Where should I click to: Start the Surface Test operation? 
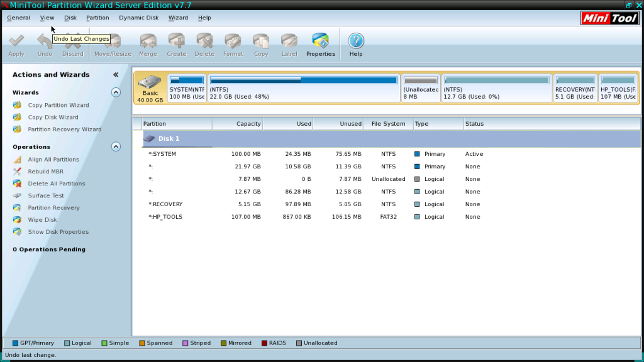point(46,195)
